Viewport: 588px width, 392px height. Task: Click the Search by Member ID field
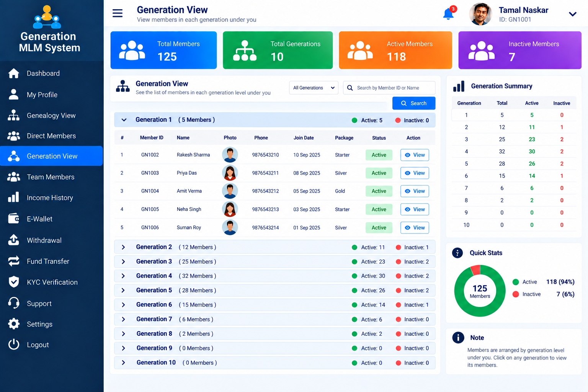tap(389, 88)
